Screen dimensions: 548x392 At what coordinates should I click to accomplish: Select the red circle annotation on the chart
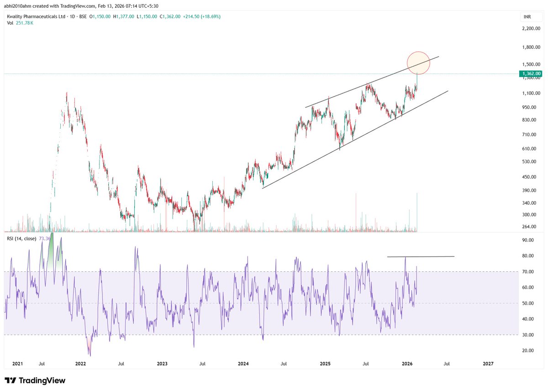418,63
